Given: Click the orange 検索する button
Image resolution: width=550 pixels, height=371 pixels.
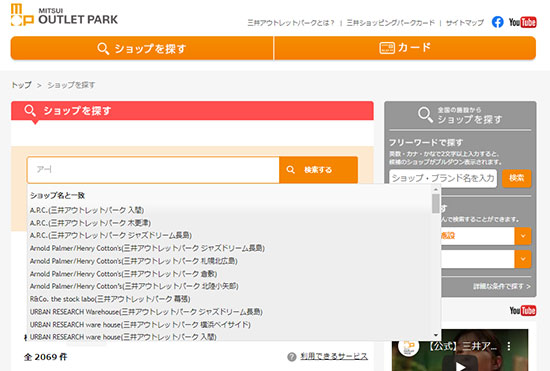Looking at the screenshot, I should [318, 170].
